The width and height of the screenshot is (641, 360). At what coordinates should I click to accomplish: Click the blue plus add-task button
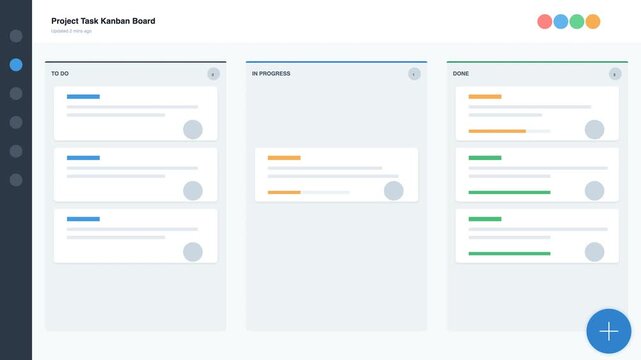(x=609, y=331)
